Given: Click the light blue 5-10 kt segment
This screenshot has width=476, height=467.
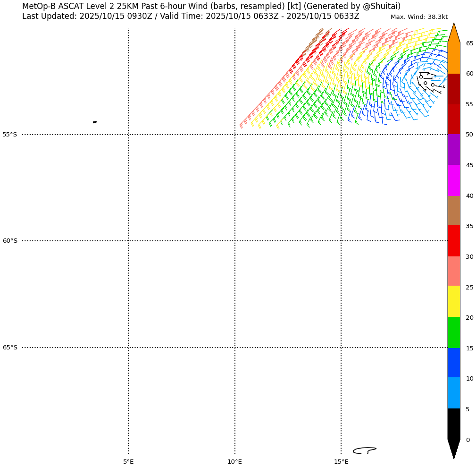Looking at the screenshot, I should tap(453, 393).
